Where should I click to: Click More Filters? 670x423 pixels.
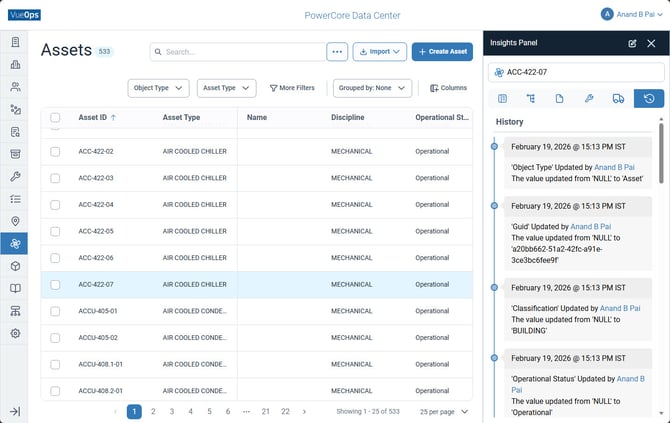(x=292, y=88)
